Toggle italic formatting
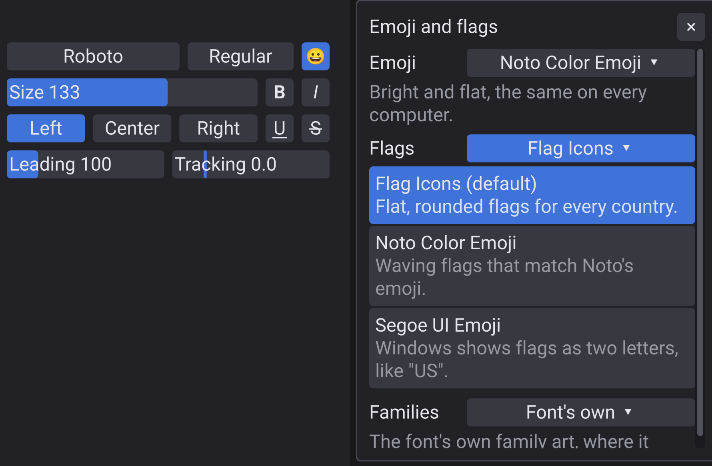Image resolution: width=712 pixels, height=466 pixels. pyautogui.click(x=316, y=92)
